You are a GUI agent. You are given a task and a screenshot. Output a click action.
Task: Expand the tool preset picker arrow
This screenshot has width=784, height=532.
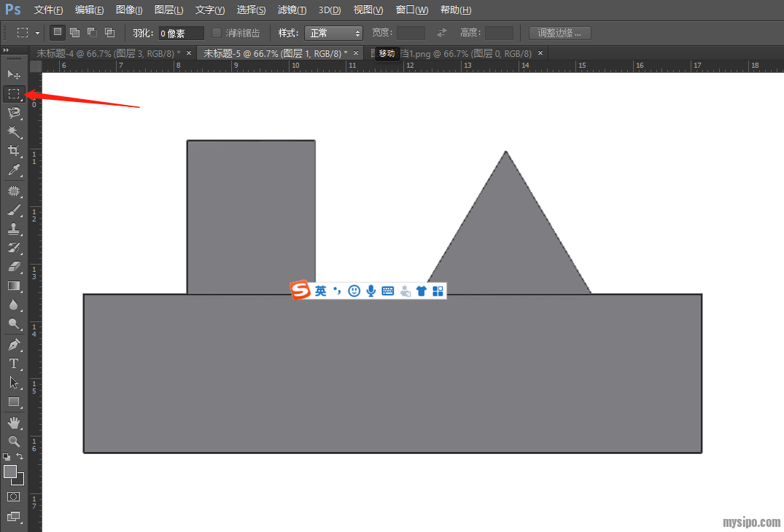coord(37,33)
